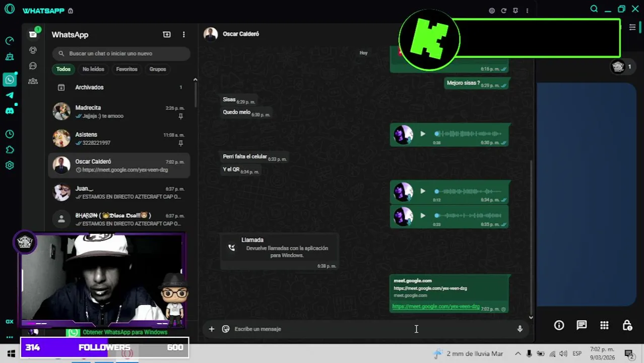Reload the WhatsApp sidebar panel
Screen dimensions: 644x363
(503, 11)
